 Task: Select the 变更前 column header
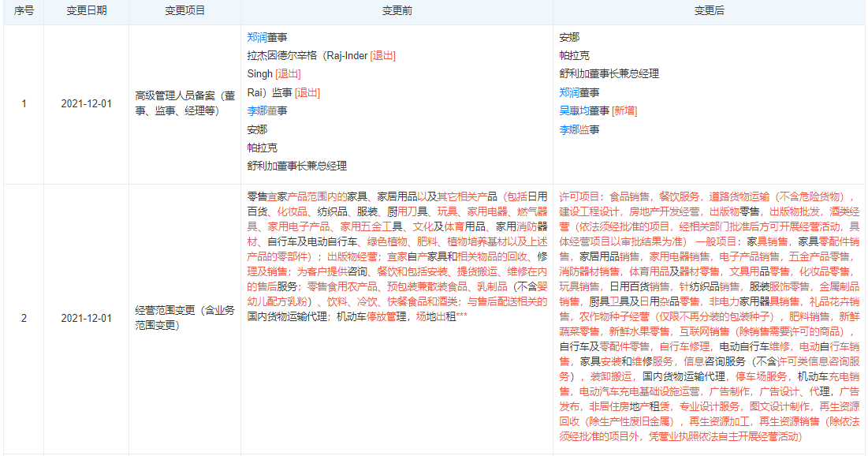(x=397, y=11)
